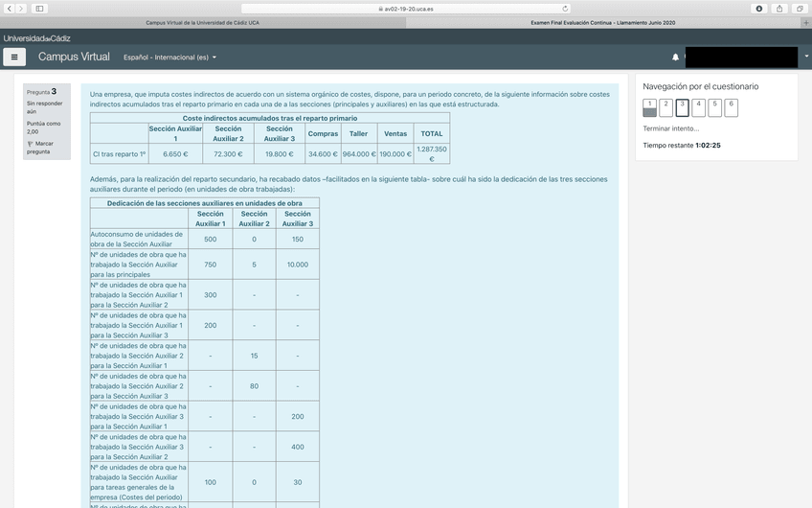Open the hamburger side menu
Screen dimensions: 812x508
tap(14, 57)
